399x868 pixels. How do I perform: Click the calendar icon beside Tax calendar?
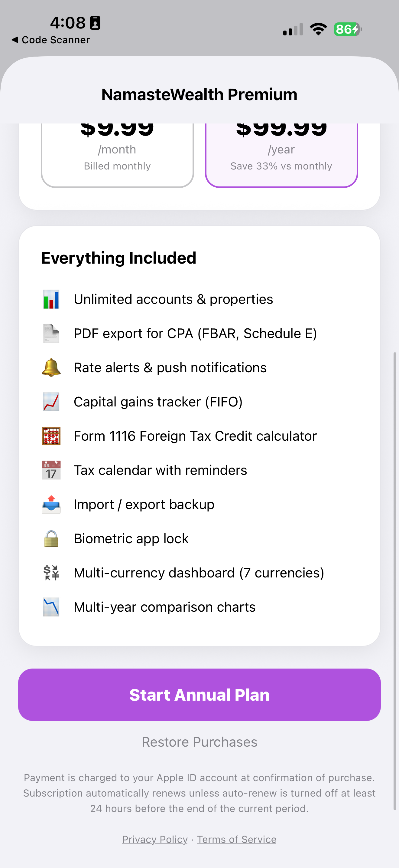point(51,470)
